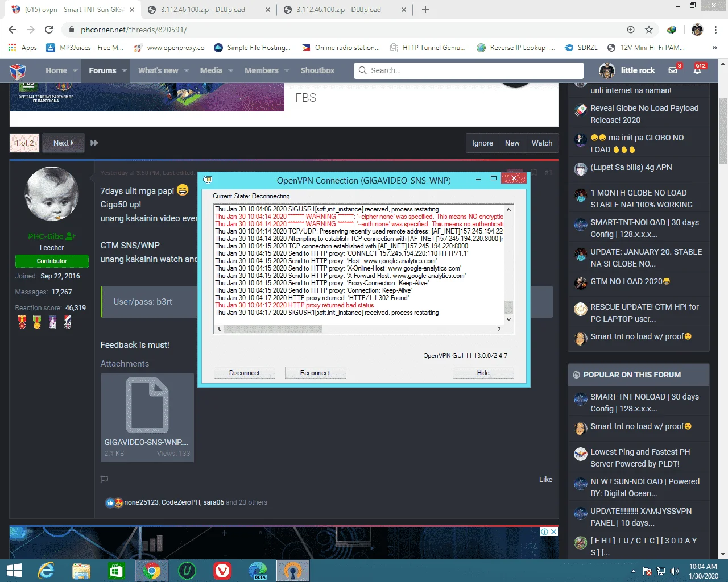Open the GIGAVIDEO-SNS-WNP attachment file
This screenshot has width=728, height=582.
click(147, 418)
